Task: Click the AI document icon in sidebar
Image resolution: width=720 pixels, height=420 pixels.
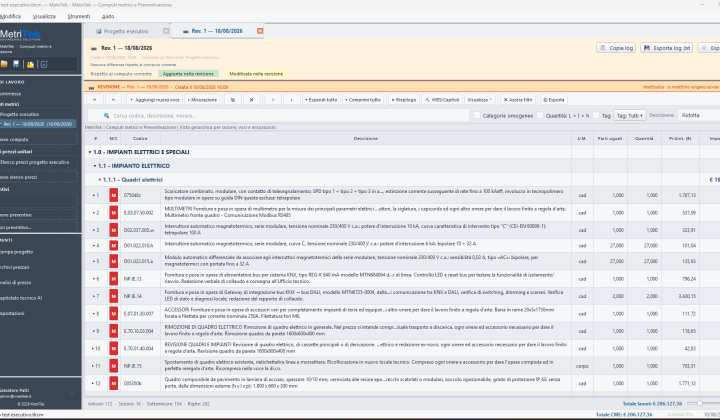Action: click(x=44, y=65)
